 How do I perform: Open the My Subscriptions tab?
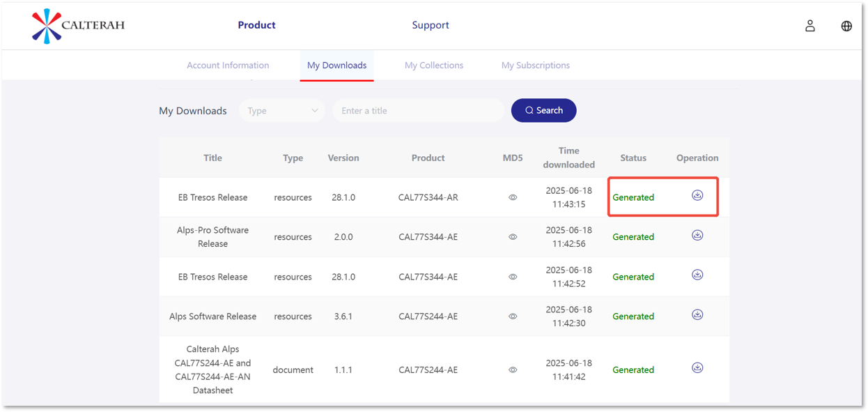536,66
